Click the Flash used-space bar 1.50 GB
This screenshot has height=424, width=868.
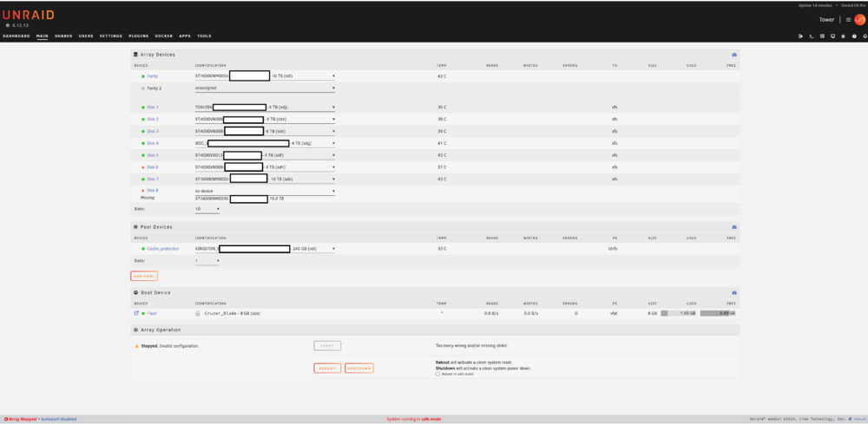tap(679, 313)
